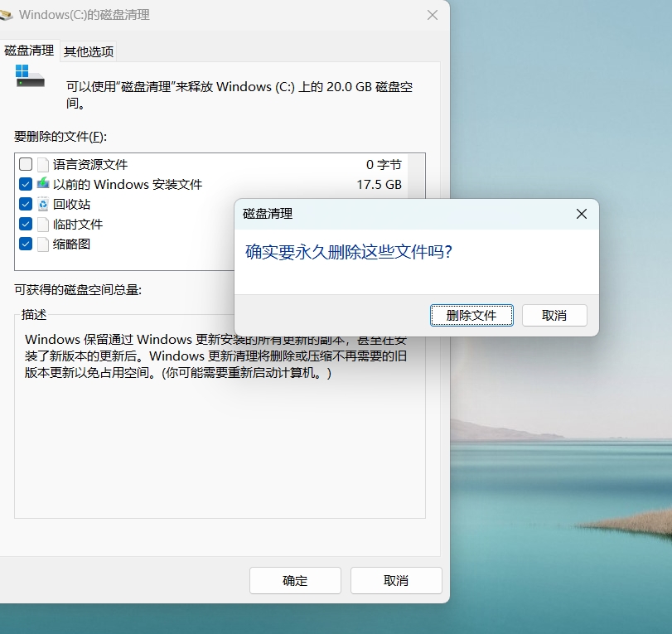Close the 磁盘清理 confirmation dialog with X
Screen dimensions: 672x634
coord(581,214)
